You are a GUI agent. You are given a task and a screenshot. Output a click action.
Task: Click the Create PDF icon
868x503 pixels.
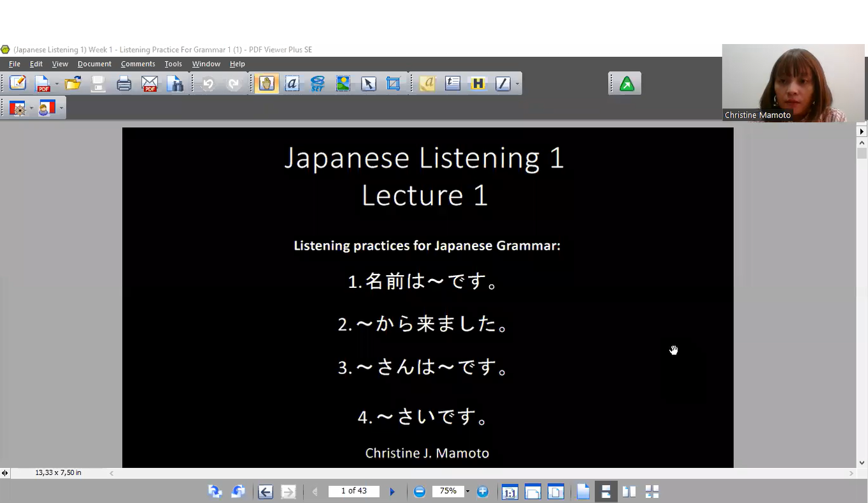pyautogui.click(x=42, y=84)
